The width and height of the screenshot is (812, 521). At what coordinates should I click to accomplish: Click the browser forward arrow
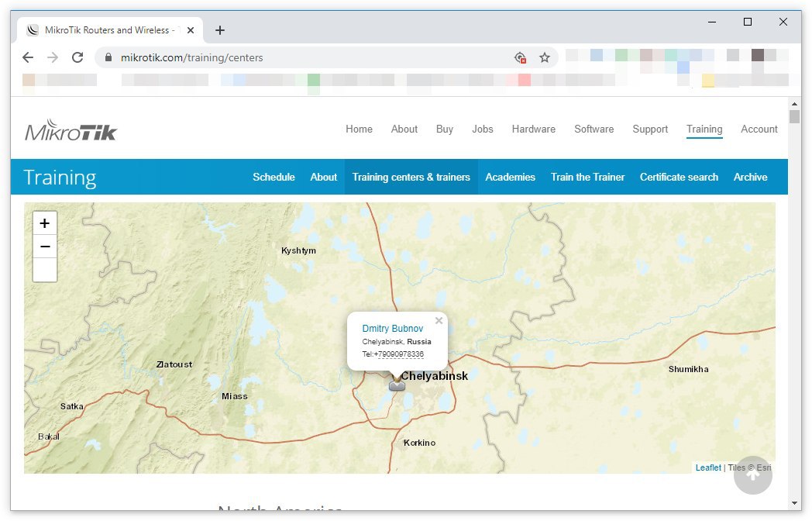(53, 57)
